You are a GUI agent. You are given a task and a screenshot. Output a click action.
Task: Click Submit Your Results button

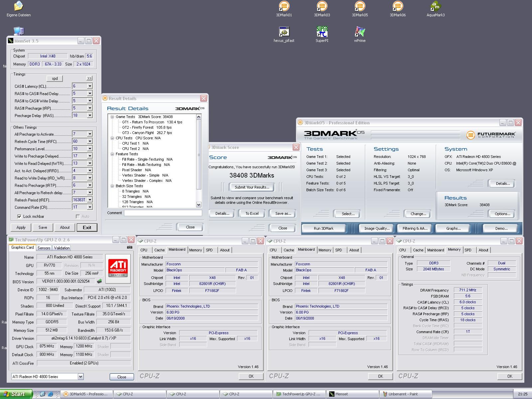(252, 187)
